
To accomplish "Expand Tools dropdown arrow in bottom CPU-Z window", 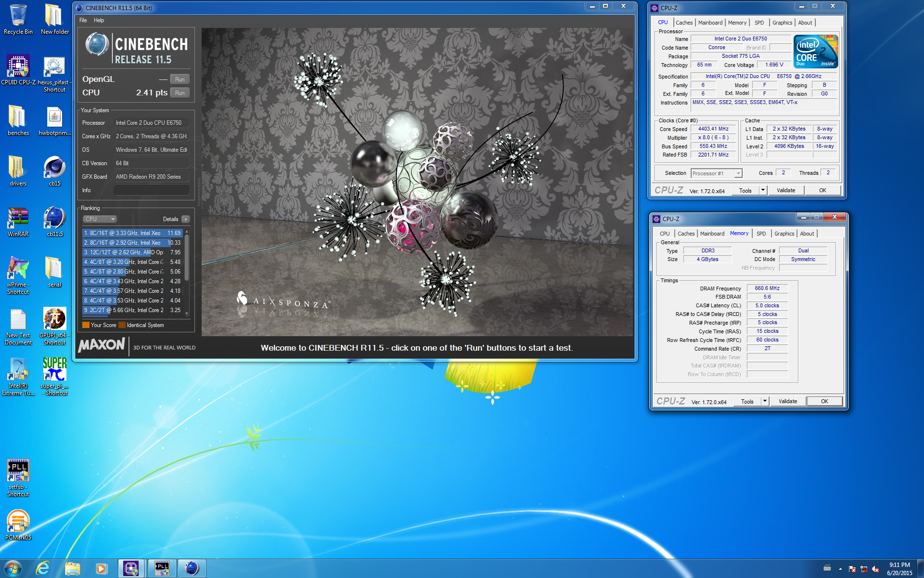I will click(765, 402).
